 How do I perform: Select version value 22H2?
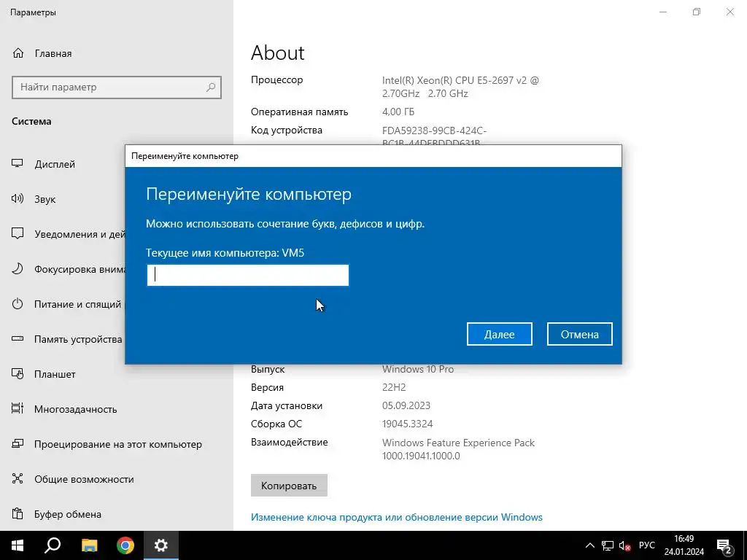pos(394,388)
